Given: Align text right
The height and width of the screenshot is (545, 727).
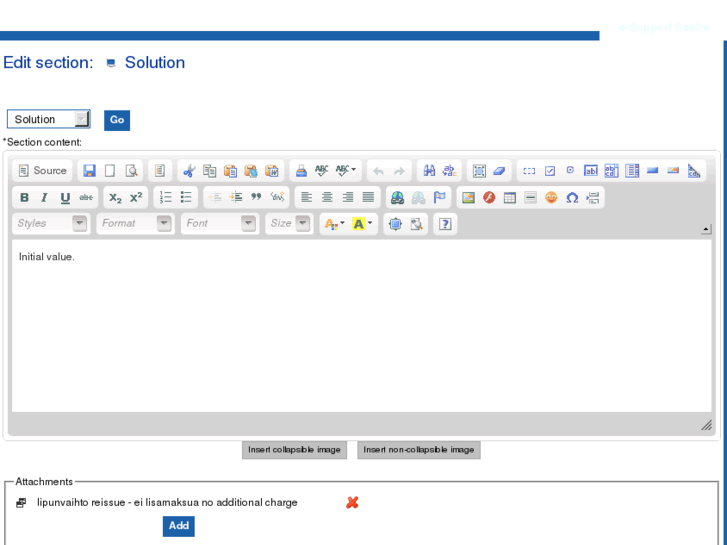Looking at the screenshot, I should coord(348,198).
